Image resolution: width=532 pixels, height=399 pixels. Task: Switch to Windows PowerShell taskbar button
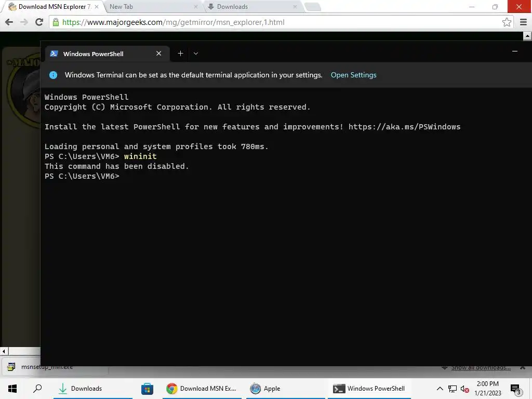click(369, 389)
